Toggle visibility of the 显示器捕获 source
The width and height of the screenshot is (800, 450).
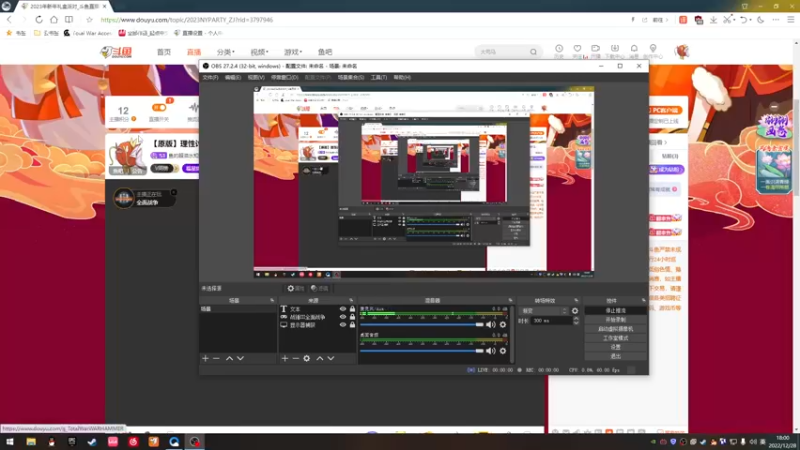[343, 324]
